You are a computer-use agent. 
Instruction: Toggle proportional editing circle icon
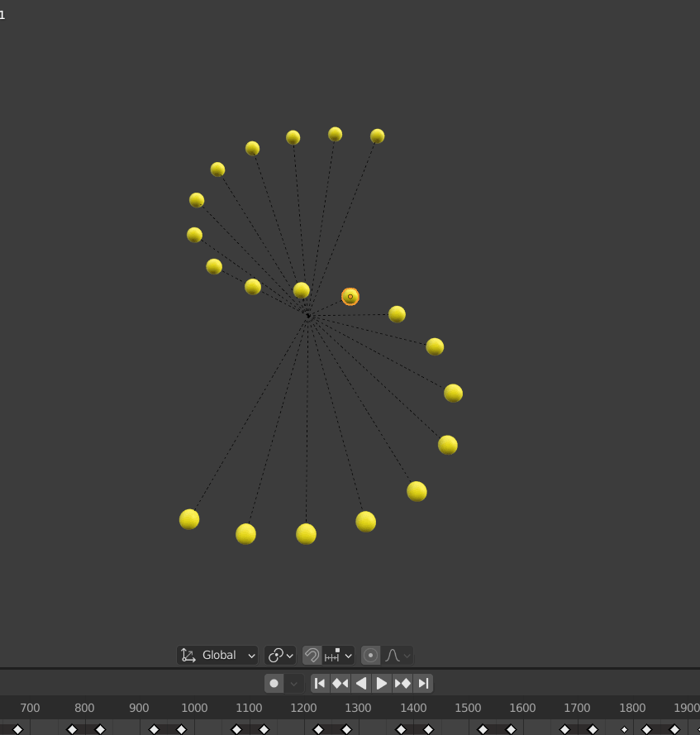(x=370, y=655)
